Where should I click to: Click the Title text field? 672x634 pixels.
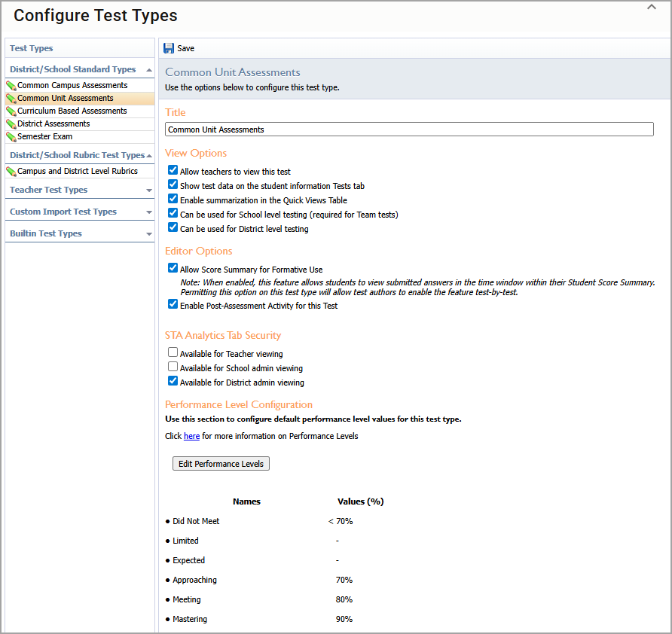pos(409,130)
